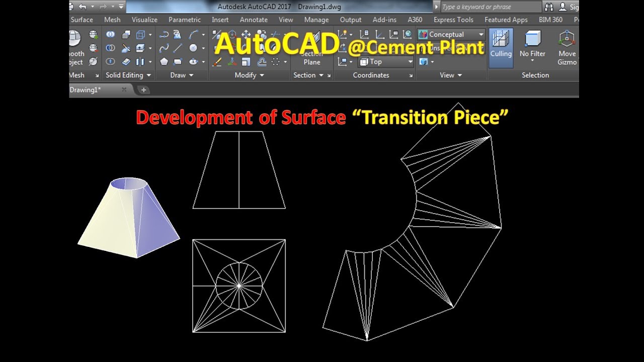Expand the search box arrow
644x362 pixels.
pyautogui.click(x=436, y=7)
